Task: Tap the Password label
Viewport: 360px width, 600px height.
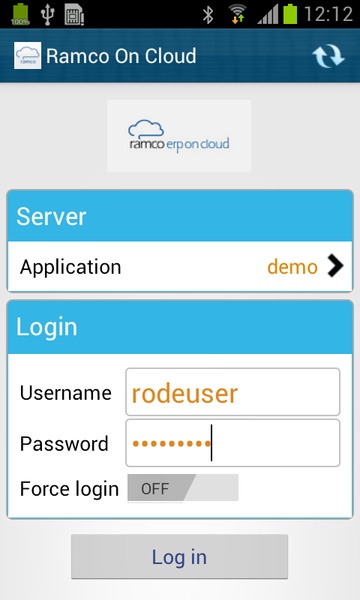Action: (x=64, y=444)
